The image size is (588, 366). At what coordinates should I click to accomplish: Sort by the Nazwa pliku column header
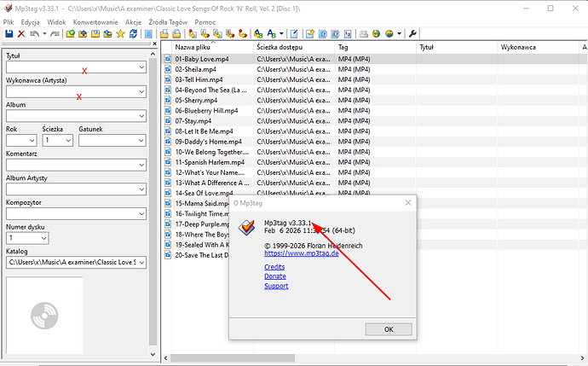pyautogui.click(x=212, y=47)
